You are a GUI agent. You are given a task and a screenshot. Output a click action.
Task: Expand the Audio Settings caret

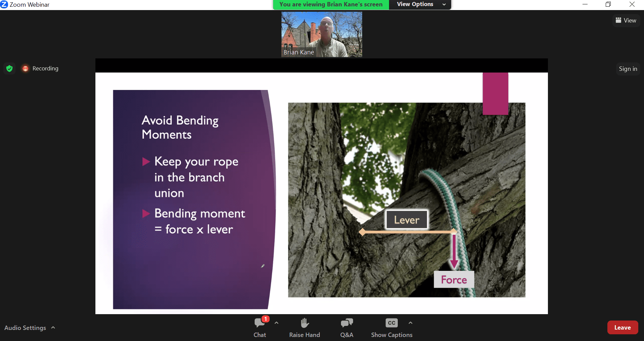click(53, 327)
